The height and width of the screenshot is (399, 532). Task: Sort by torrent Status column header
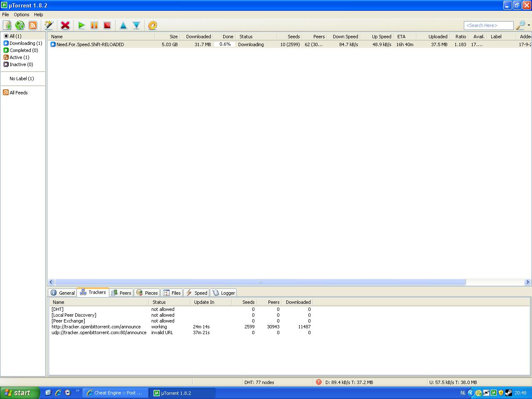[x=256, y=37]
